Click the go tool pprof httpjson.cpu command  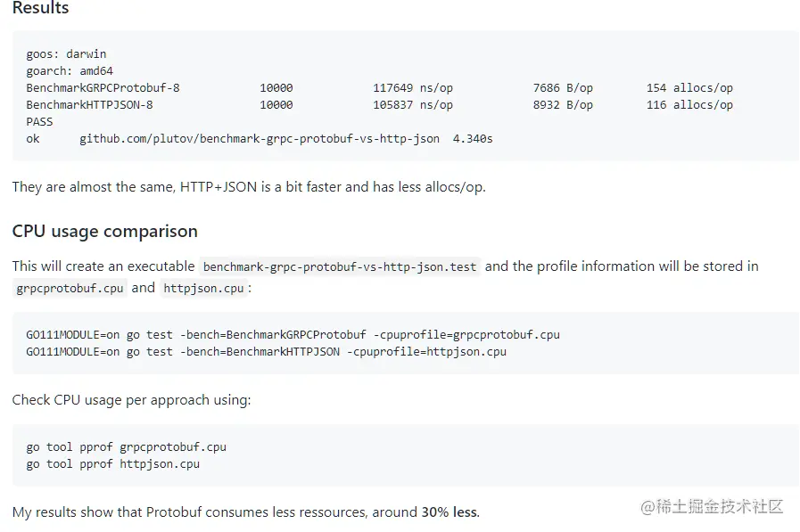click(x=112, y=464)
